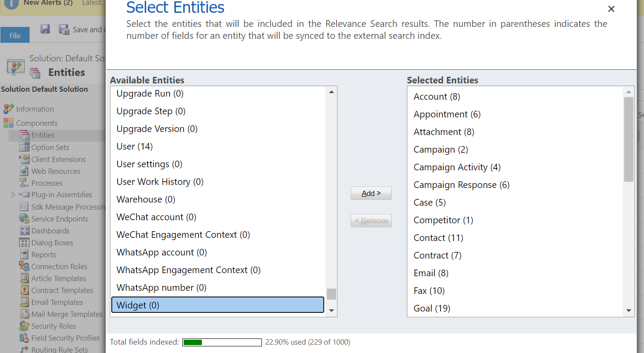Expand the Entities tree node
The width and height of the screenshot is (644, 353).
[x=13, y=135]
